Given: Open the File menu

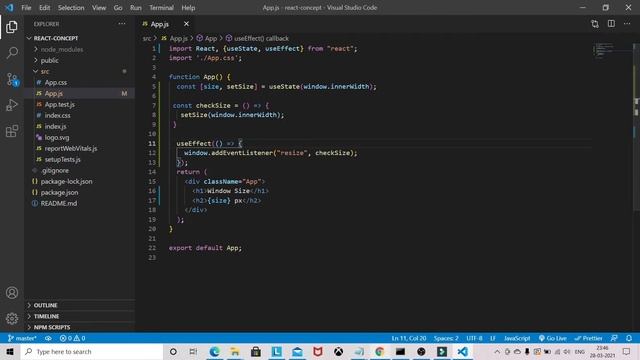Looking at the screenshot, I should click(26, 8).
